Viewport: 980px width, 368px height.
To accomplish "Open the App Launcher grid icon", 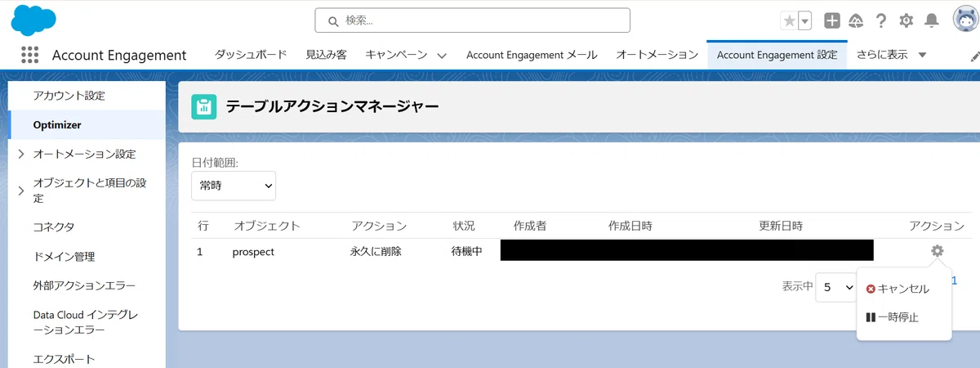I will coord(29,55).
